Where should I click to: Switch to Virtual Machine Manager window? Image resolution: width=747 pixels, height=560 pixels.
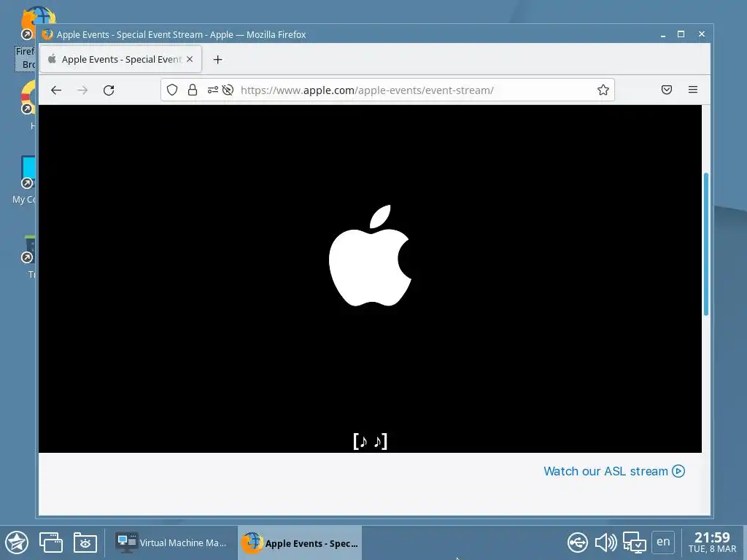click(x=171, y=542)
